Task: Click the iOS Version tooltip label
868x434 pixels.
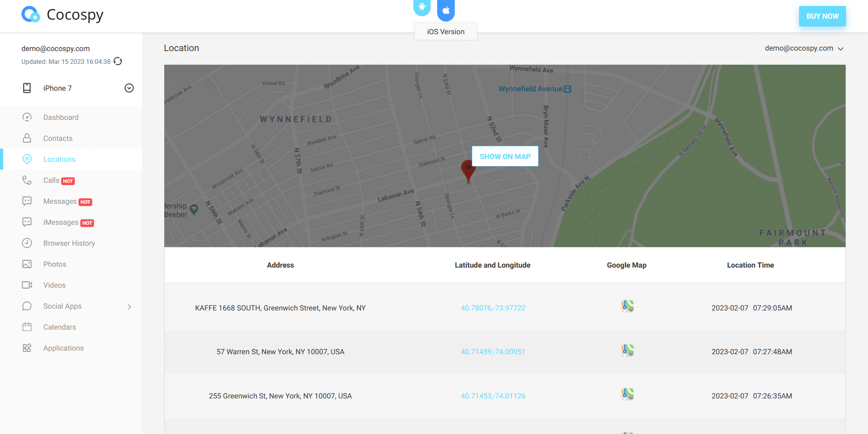Action: tap(446, 31)
